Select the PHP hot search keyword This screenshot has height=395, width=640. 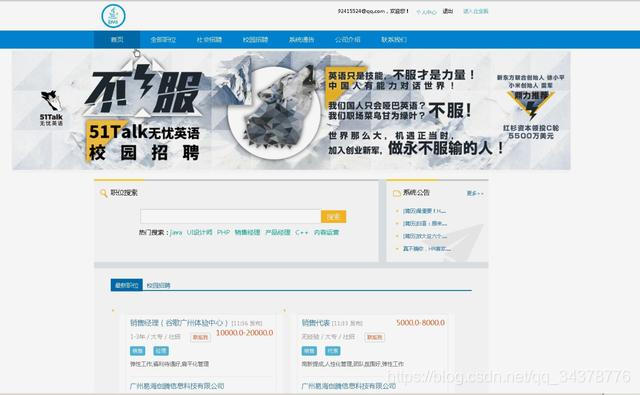pyautogui.click(x=223, y=232)
